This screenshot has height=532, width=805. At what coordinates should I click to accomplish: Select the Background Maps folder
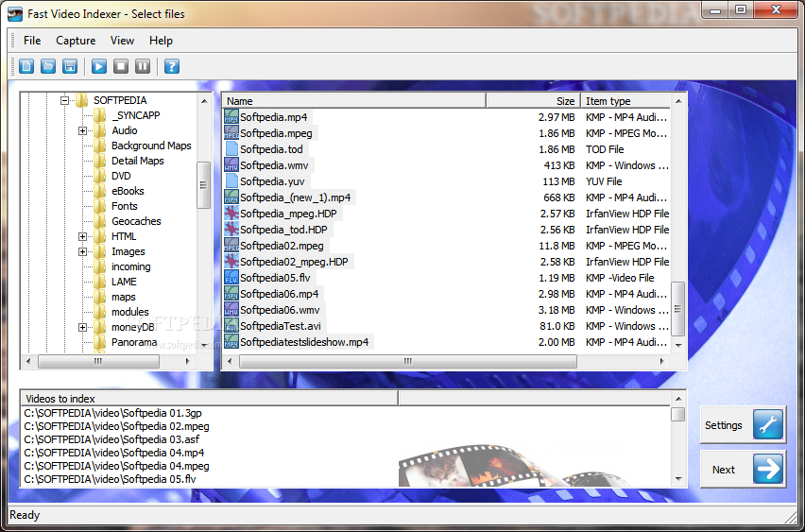pos(151,146)
